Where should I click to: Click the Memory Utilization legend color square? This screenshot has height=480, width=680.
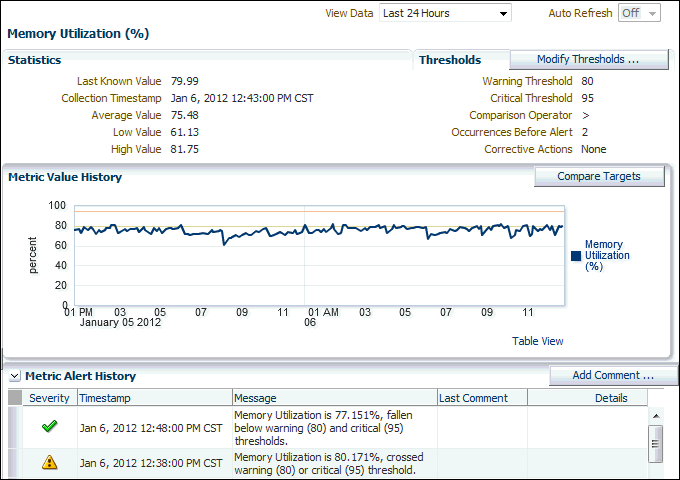pyautogui.click(x=575, y=256)
